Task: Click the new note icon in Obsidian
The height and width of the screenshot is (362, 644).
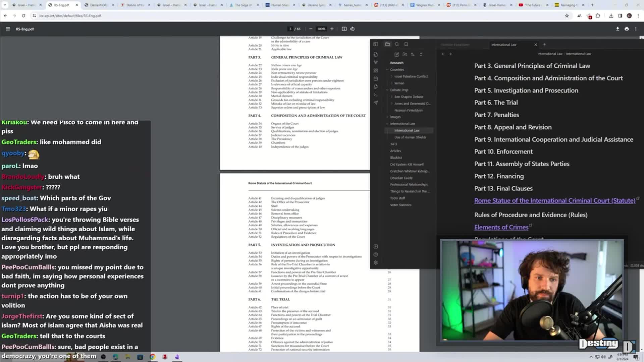Action: click(396, 54)
